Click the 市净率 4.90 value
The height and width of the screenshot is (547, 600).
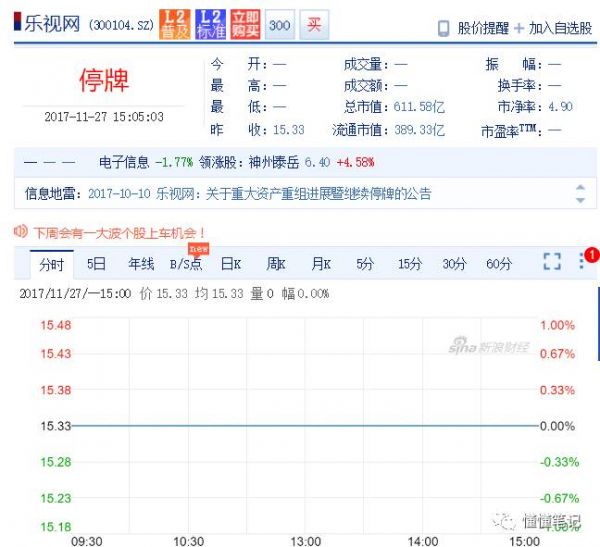click(560, 106)
